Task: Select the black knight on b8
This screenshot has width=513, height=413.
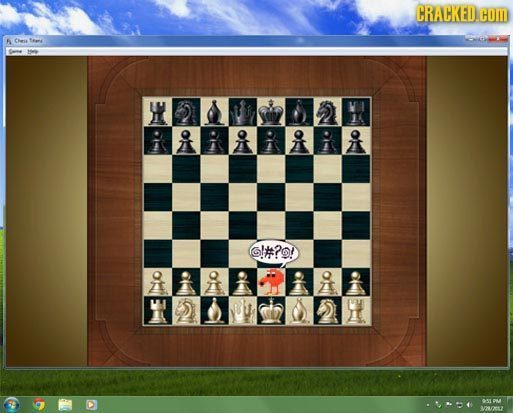Action: [x=186, y=113]
